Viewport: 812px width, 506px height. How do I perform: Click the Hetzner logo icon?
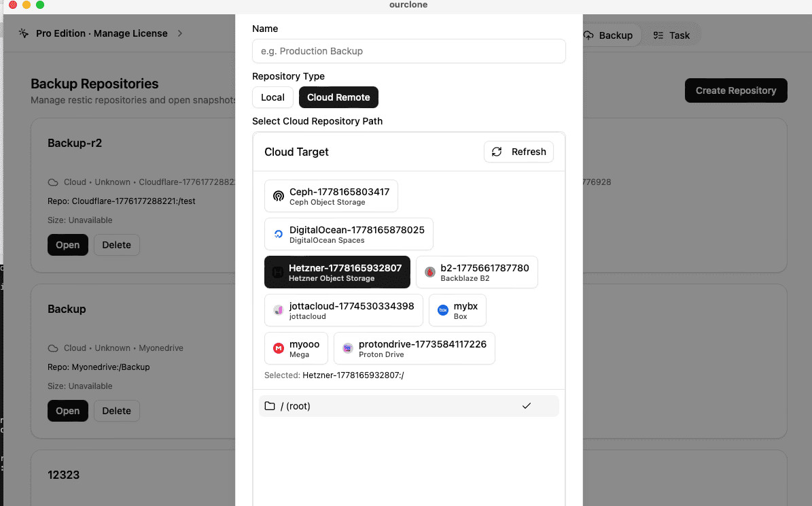point(278,272)
